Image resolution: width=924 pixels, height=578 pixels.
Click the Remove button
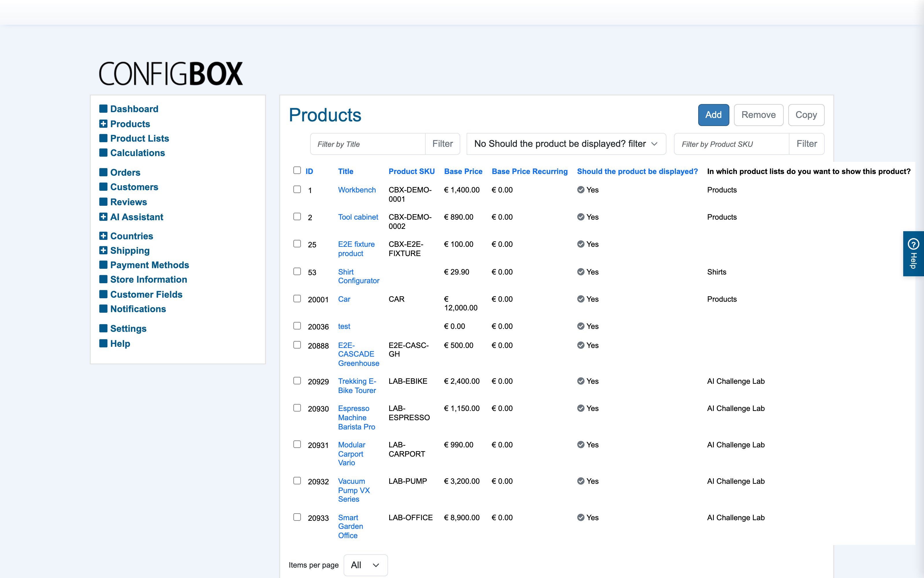[758, 115]
